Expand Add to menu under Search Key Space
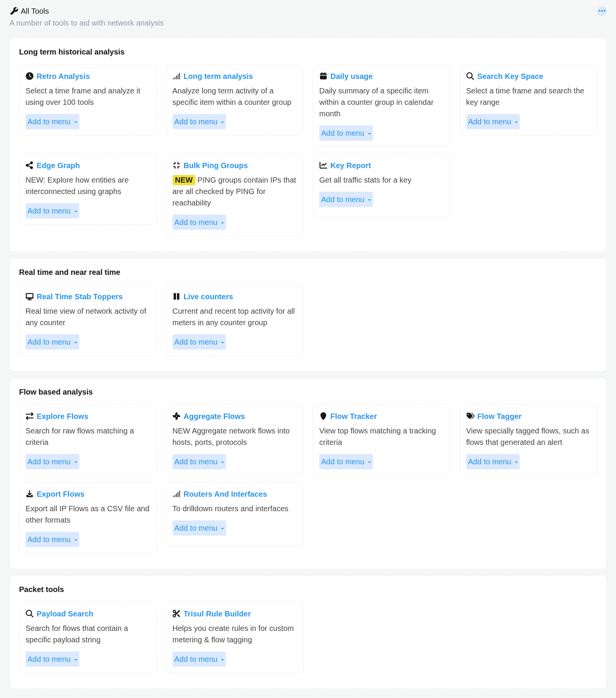 (x=493, y=122)
